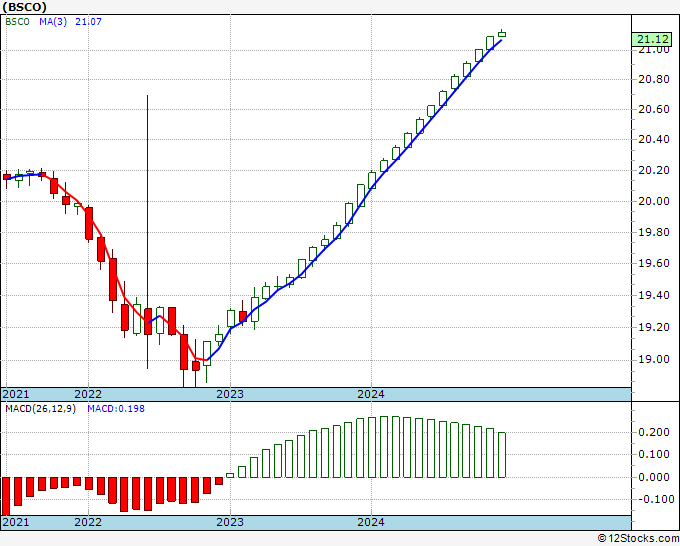
Task: Click the 19.00 price axis label
Action: pyautogui.click(x=654, y=360)
